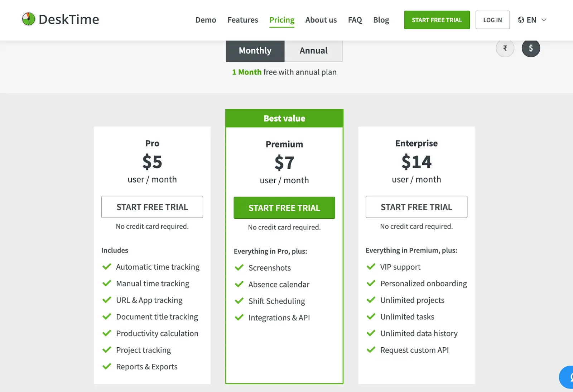The height and width of the screenshot is (392, 573).
Task: Click the DeskTime logo icon
Action: pyautogui.click(x=28, y=19)
